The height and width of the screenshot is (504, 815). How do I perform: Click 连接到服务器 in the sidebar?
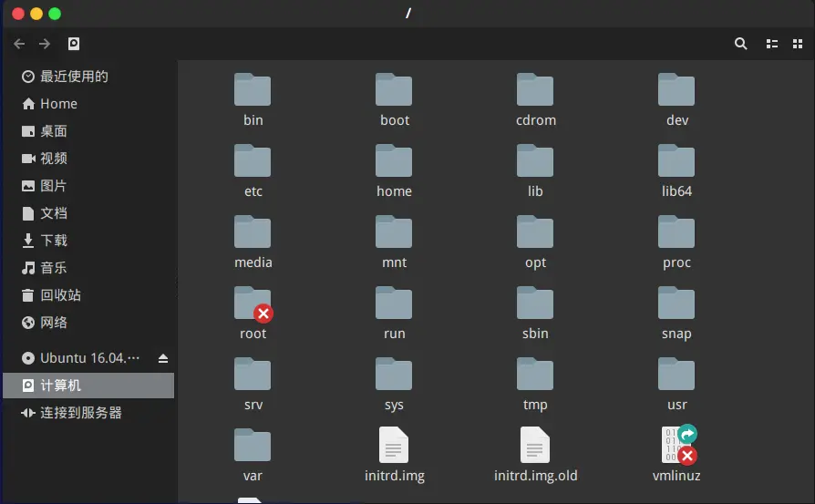88,413
